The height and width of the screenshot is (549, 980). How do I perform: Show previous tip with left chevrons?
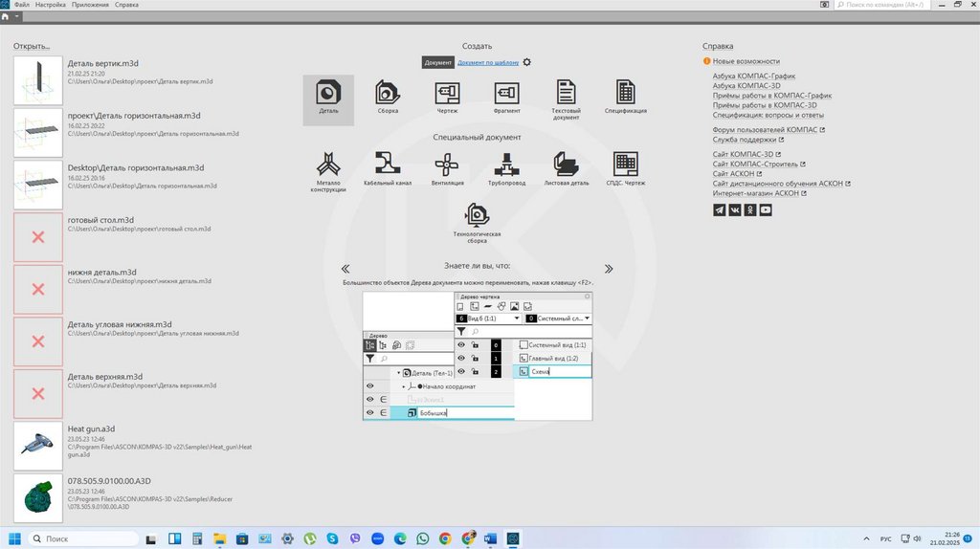coord(345,269)
